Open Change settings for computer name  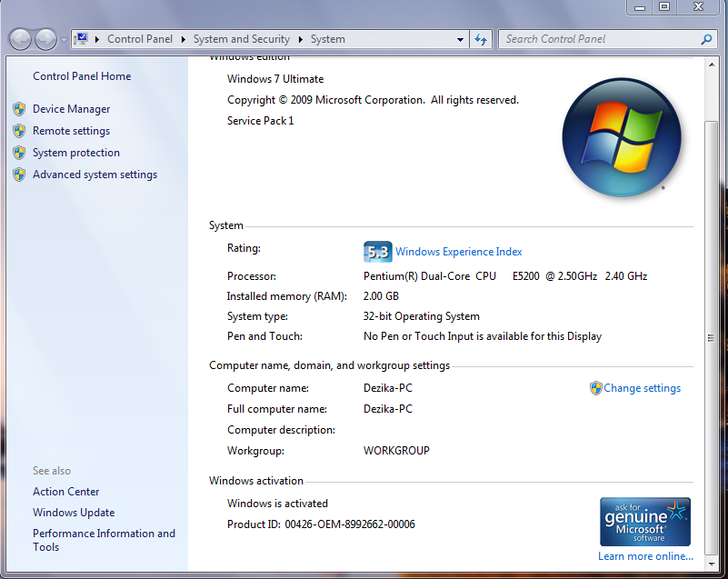coord(642,388)
